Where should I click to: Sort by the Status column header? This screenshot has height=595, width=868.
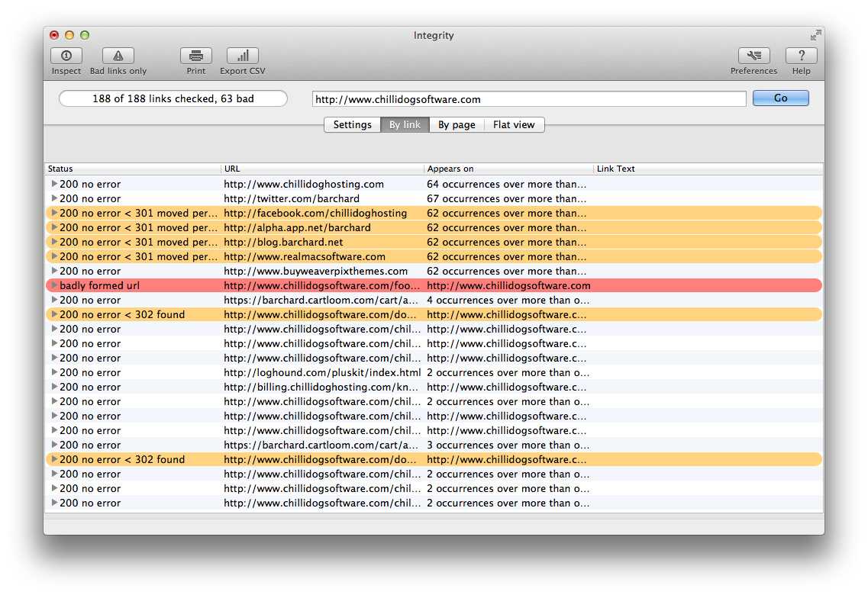133,169
